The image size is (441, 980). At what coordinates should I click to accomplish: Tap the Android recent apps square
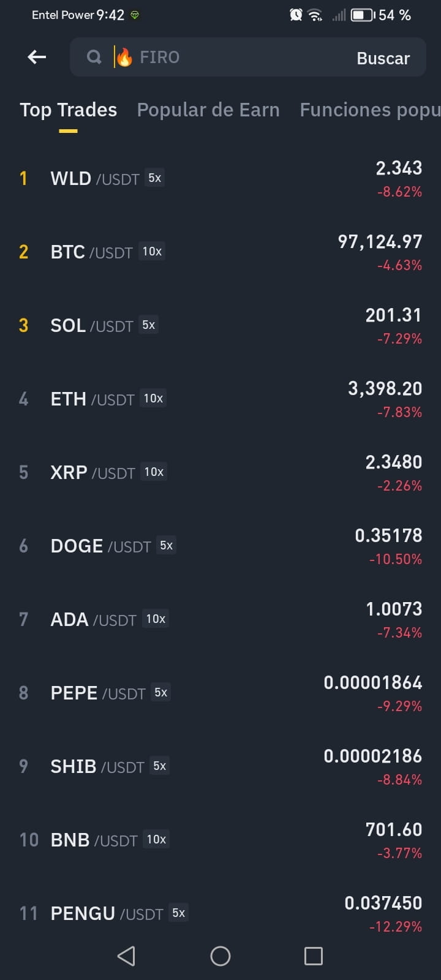[314, 956]
